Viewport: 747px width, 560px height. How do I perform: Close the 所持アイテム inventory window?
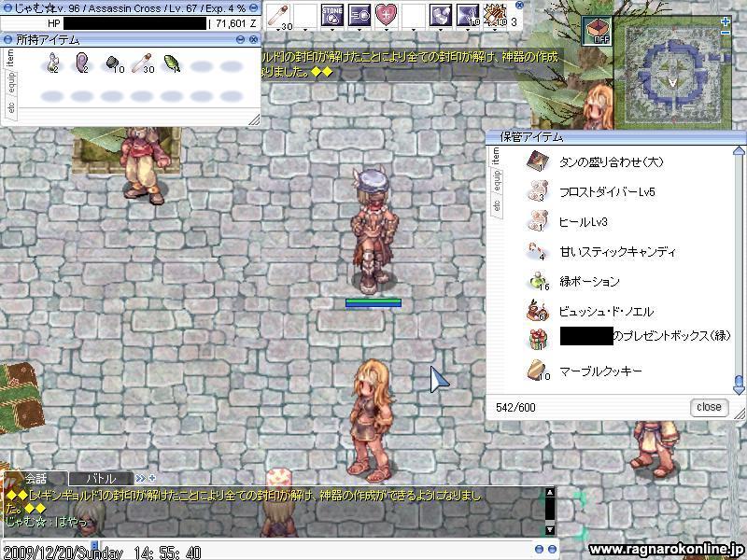click(x=253, y=39)
